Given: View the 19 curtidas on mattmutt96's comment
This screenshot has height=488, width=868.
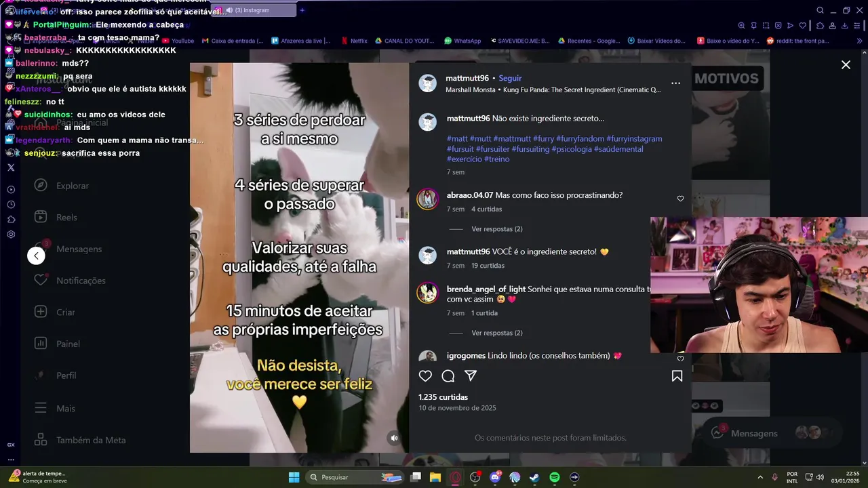Looking at the screenshot, I should [x=488, y=266].
